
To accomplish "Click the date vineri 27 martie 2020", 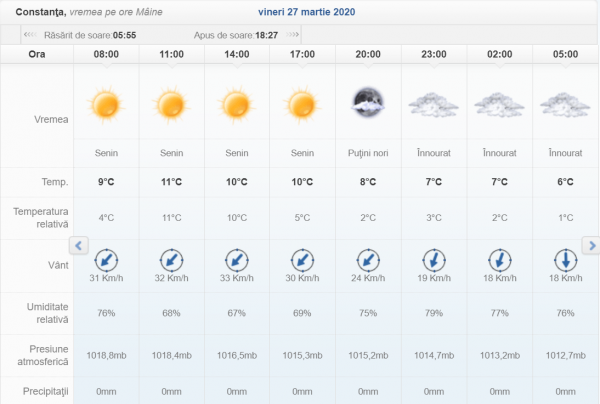I will [x=299, y=13].
